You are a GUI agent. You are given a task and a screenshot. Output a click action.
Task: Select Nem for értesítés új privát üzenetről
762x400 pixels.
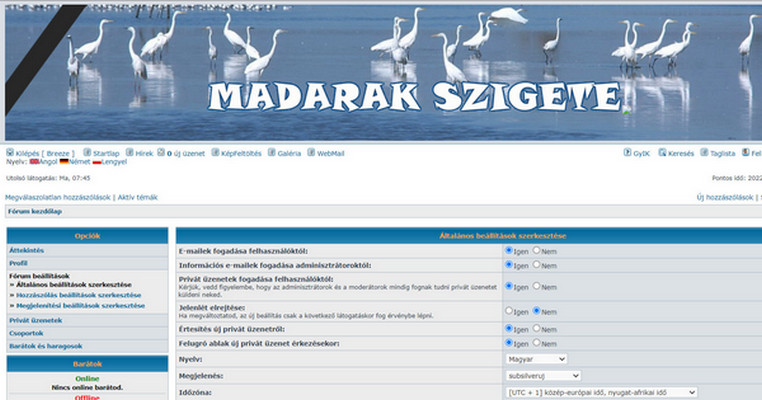pyautogui.click(x=537, y=329)
